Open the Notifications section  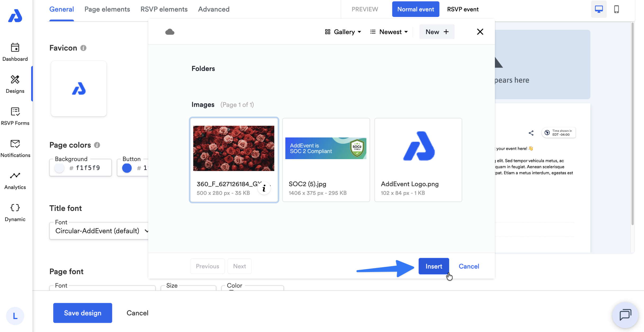pyautogui.click(x=15, y=148)
